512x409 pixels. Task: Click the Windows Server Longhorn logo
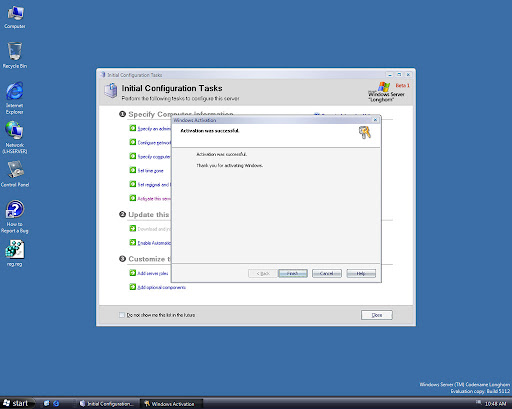tap(388, 92)
